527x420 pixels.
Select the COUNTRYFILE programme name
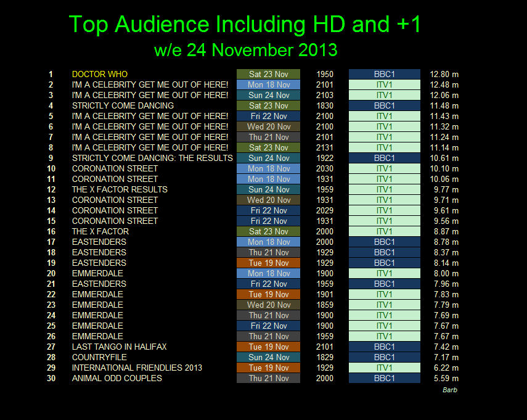click(100, 357)
